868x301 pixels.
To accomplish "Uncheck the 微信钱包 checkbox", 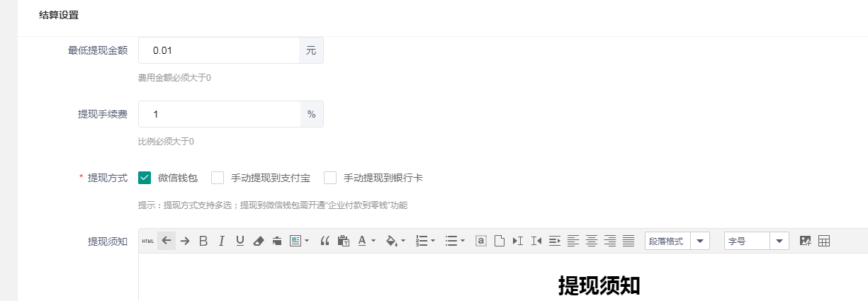I will point(145,178).
